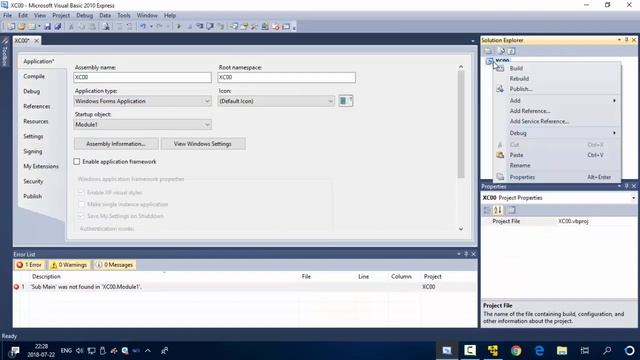
Task: Click the Find in Files toolbar icon
Action: [x=106, y=27]
